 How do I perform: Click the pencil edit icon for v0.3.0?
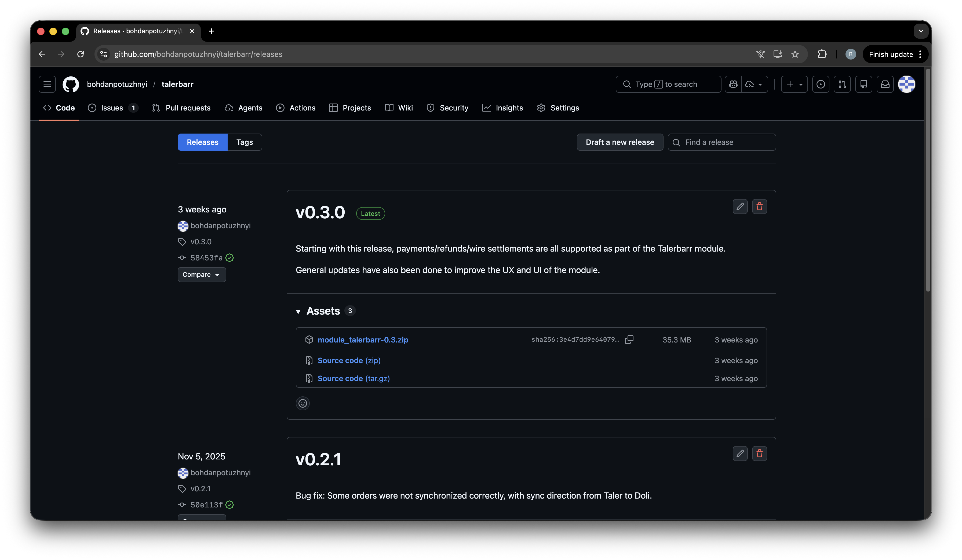point(740,206)
